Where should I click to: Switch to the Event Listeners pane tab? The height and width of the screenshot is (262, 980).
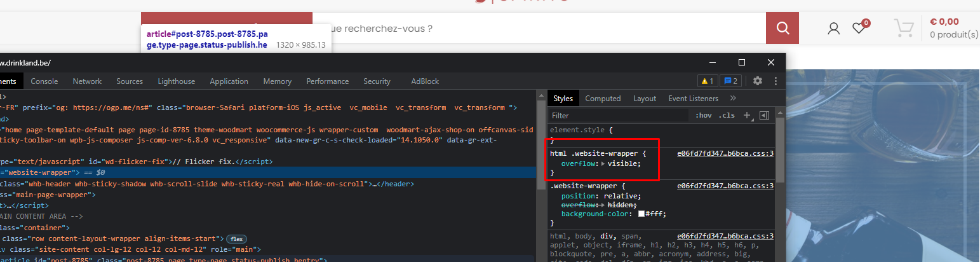tap(694, 99)
